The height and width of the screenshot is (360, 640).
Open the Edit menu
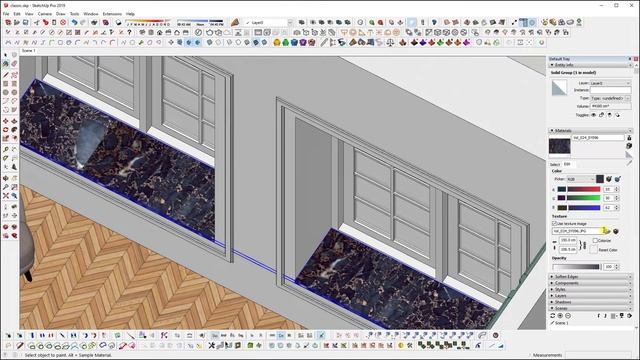point(17,14)
